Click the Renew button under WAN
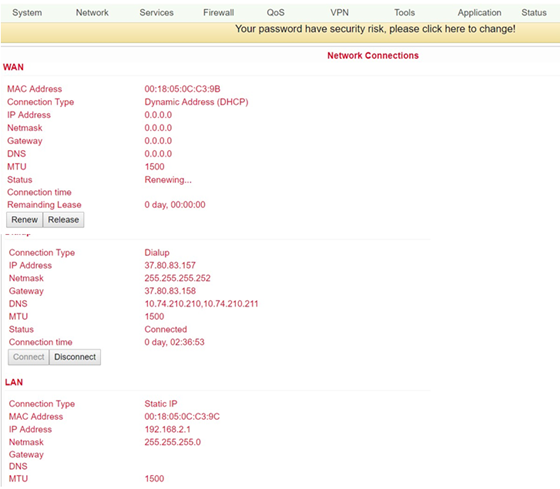 point(24,220)
